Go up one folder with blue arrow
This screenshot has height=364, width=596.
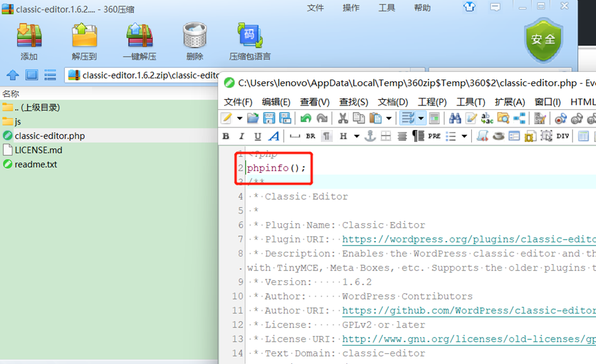tap(13, 75)
